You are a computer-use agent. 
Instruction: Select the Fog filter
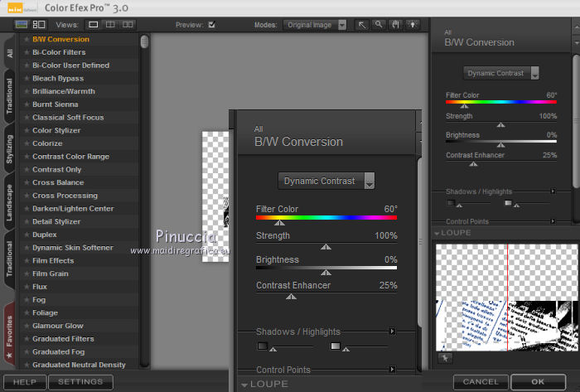[39, 300]
